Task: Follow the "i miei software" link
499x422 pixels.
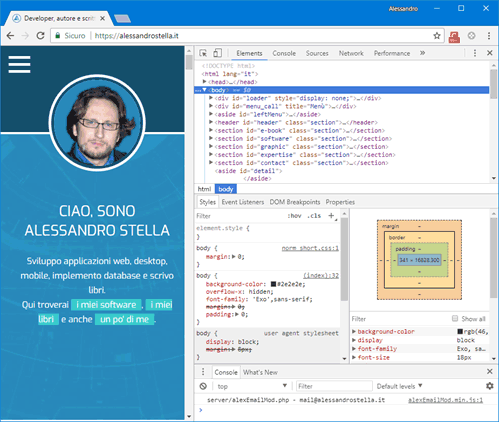Action: click(106, 305)
